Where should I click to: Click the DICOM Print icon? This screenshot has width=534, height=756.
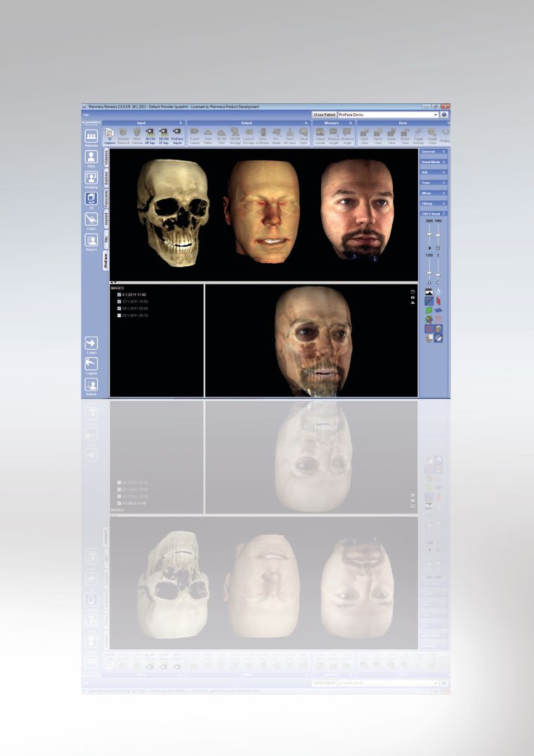pos(221,136)
